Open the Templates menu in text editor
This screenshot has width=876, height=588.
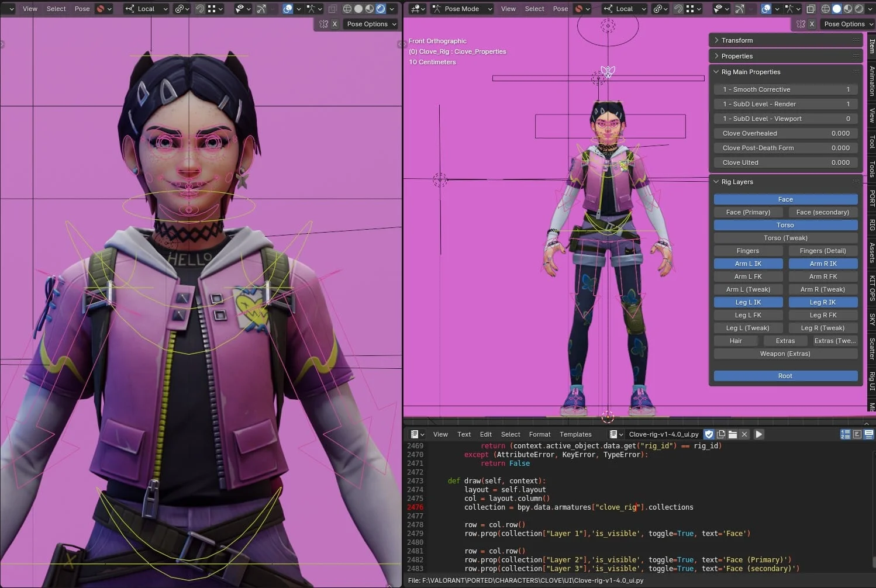(x=575, y=434)
